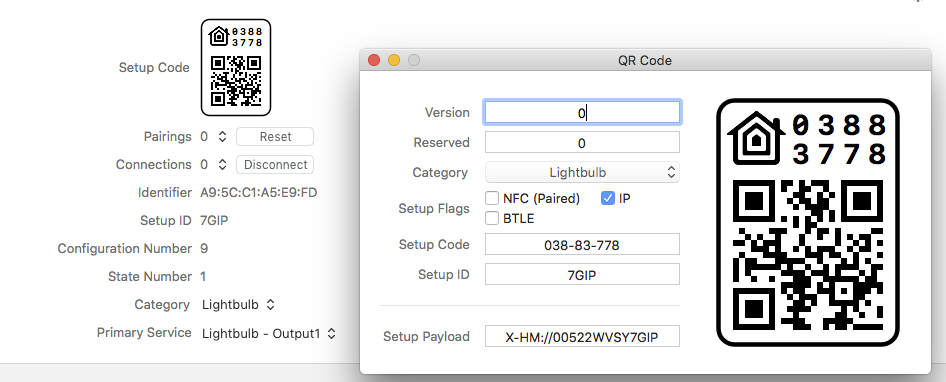The image size is (946, 382).
Task: Enable the NFC (Paired) setup flag
Action: click(492, 198)
